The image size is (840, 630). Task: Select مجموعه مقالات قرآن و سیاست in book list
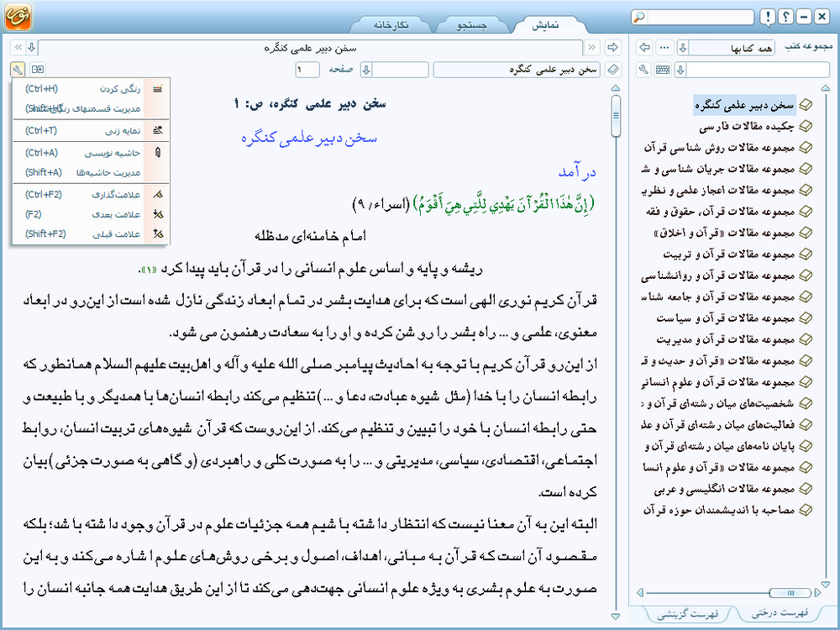(x=726, y=318)
